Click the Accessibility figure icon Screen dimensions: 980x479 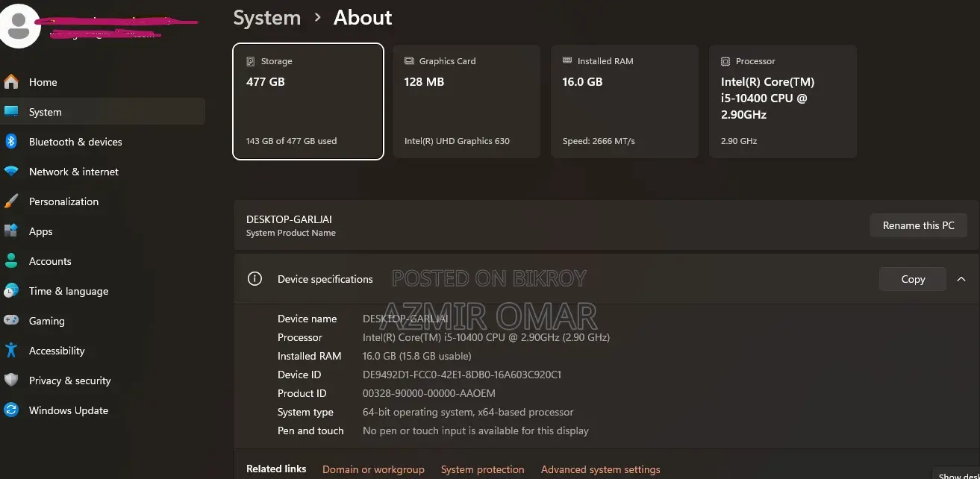[11, 351]
